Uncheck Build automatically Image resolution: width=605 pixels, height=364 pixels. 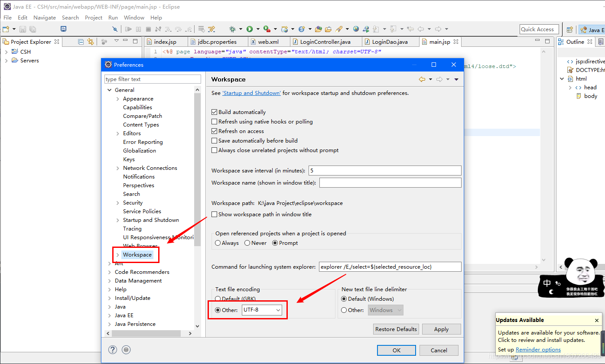pyautogui.click(x=214, y=112)
